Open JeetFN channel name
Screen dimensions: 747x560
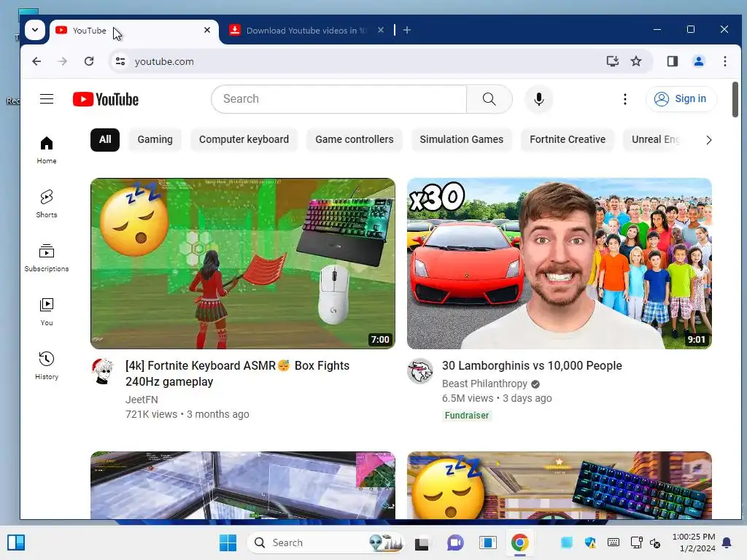point(142,400)
